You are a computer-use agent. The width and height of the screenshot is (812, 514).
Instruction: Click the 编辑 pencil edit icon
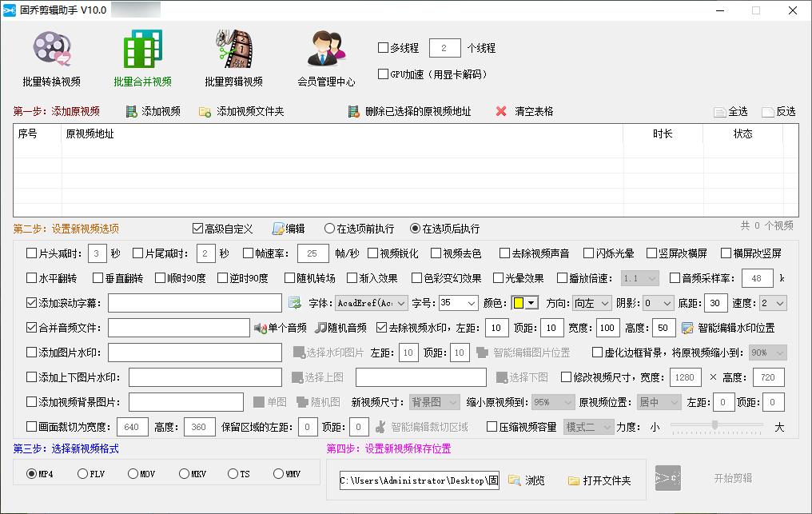279,227
